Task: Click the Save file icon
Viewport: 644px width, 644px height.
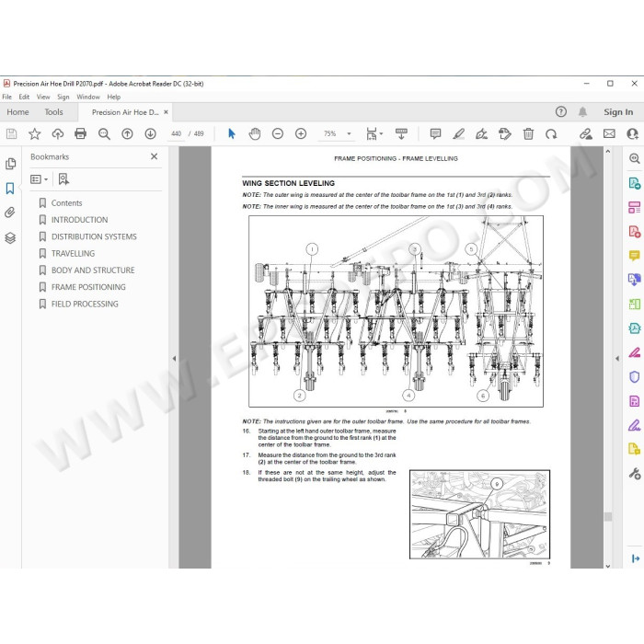Action: 11,134
